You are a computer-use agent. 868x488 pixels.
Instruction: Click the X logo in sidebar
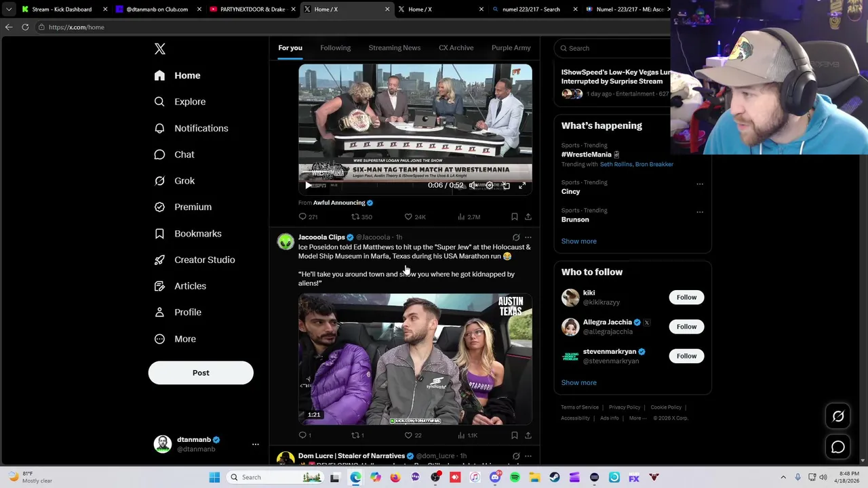click(x=159, y=49)
